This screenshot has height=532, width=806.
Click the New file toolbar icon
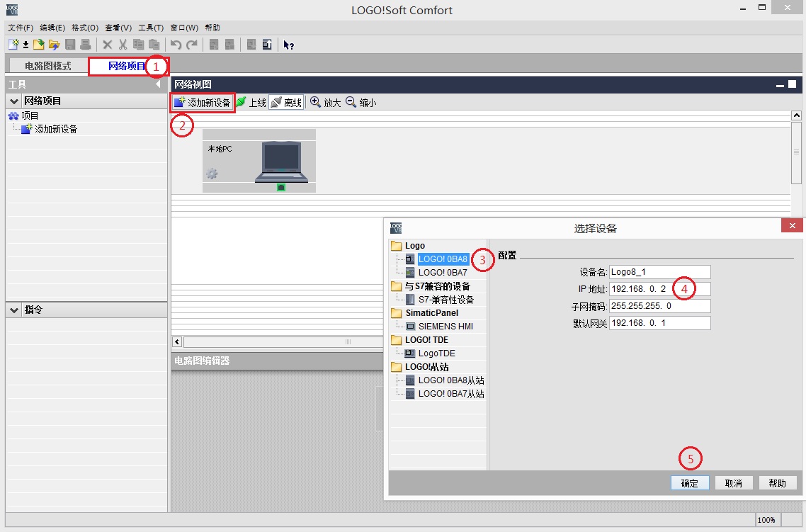click(13, 45)
